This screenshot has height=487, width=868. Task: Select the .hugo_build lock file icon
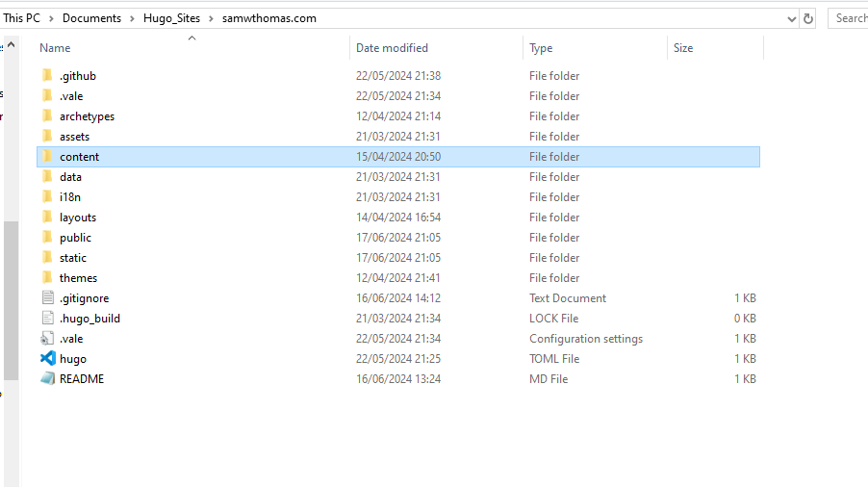47,319
